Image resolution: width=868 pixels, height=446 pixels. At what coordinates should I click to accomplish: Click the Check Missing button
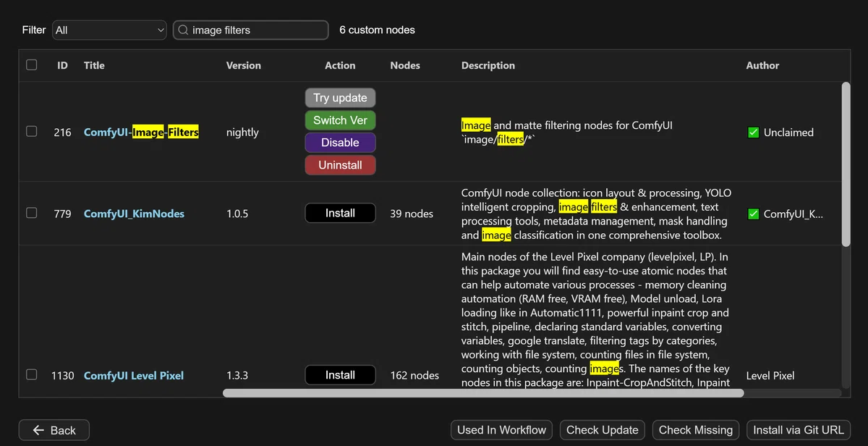coord(696,430)
